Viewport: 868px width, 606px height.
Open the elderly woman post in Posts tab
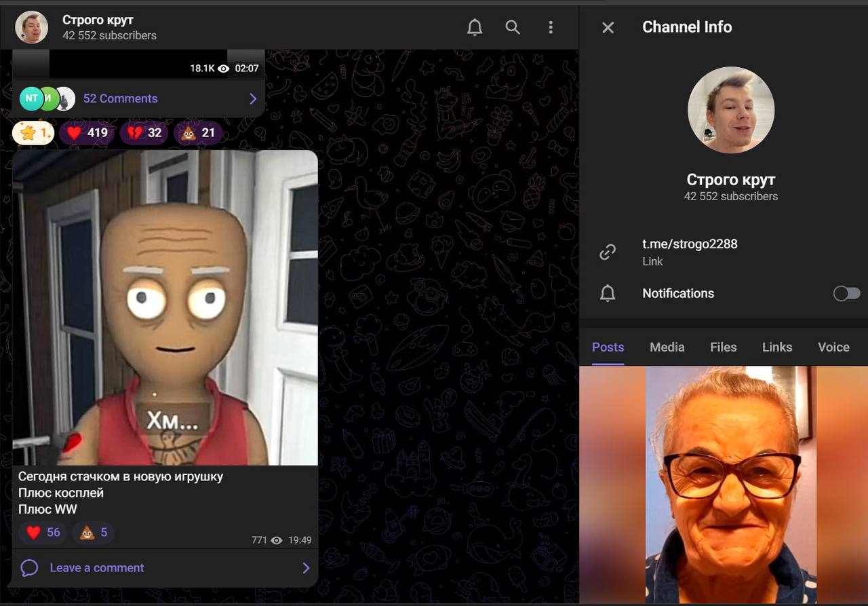[731, 485]
